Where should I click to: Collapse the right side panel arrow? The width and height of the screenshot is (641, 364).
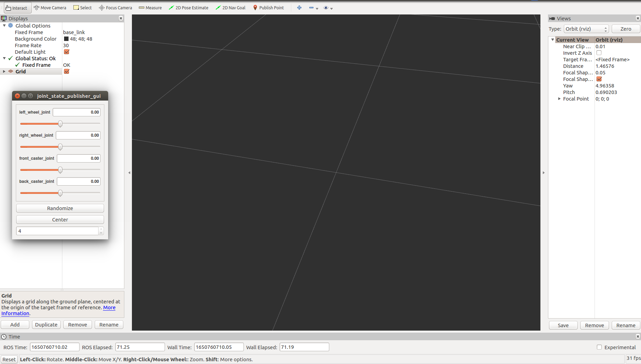544,173
